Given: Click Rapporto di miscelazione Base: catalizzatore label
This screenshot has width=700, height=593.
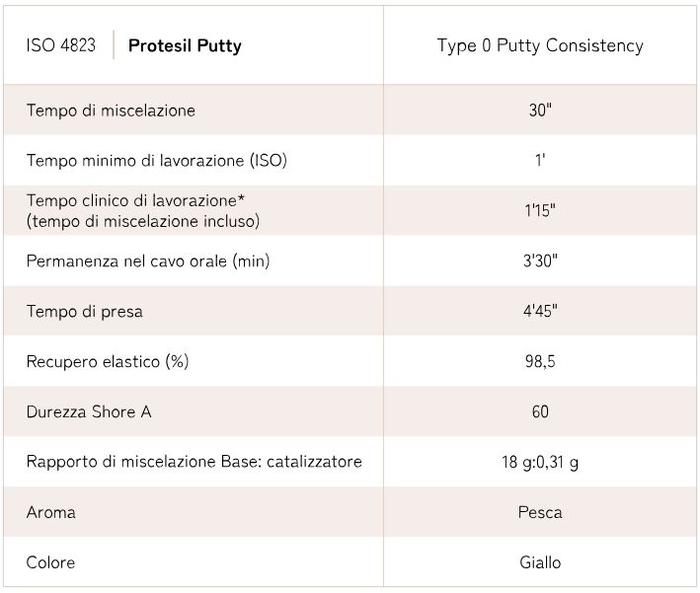Looking at the screenshot, I should [194, 462].
